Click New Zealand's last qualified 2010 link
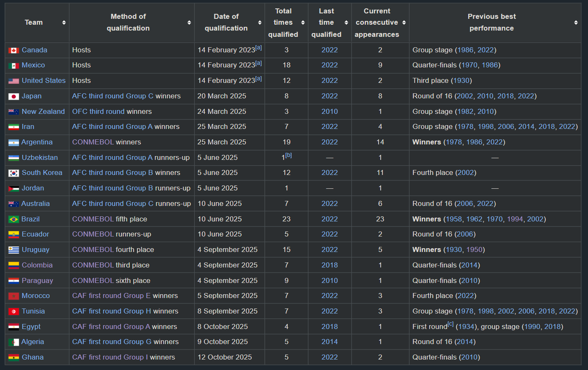588x370 pixels. [329, 111]
